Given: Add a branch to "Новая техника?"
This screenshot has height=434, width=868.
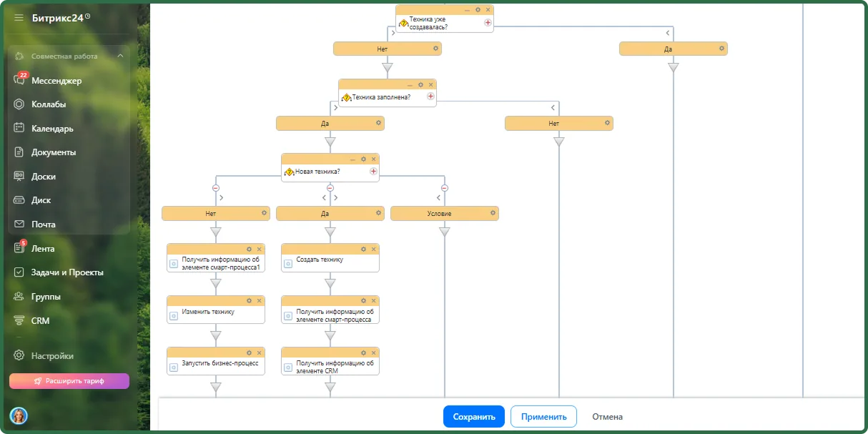Looking at the screenshot, I should point(373,172).
